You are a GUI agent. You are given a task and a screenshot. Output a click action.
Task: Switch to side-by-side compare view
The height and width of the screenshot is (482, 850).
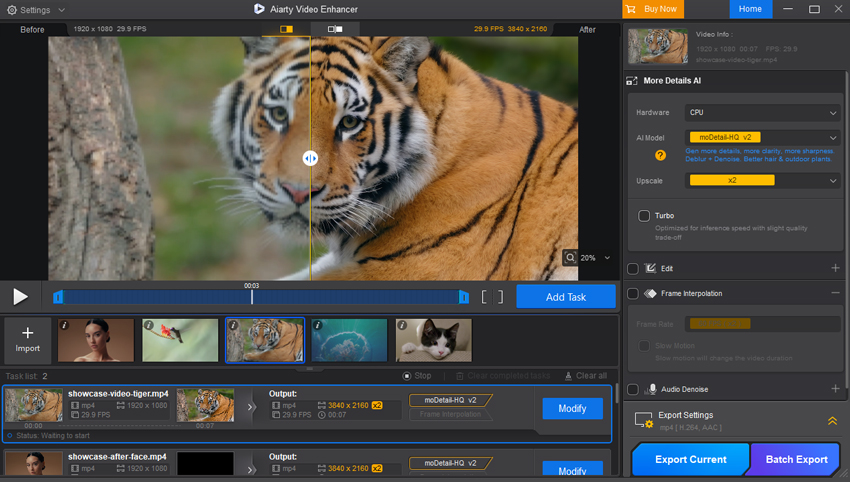point(334,29)
